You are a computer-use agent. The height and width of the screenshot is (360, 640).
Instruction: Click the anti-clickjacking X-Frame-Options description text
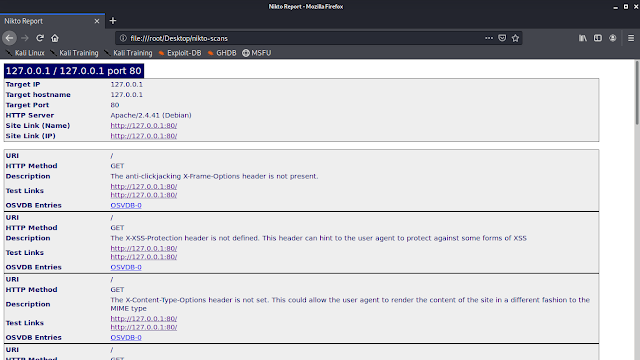pos(214,176)
